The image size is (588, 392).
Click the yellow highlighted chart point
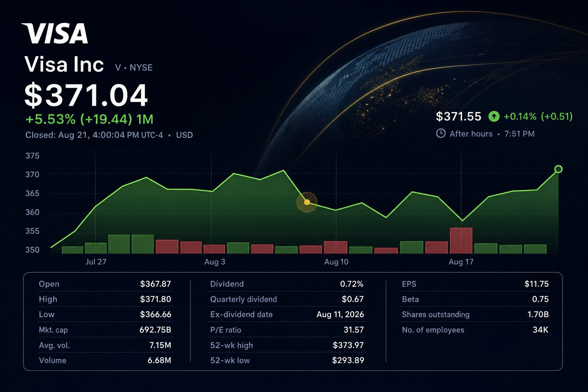tap(307, 202)
